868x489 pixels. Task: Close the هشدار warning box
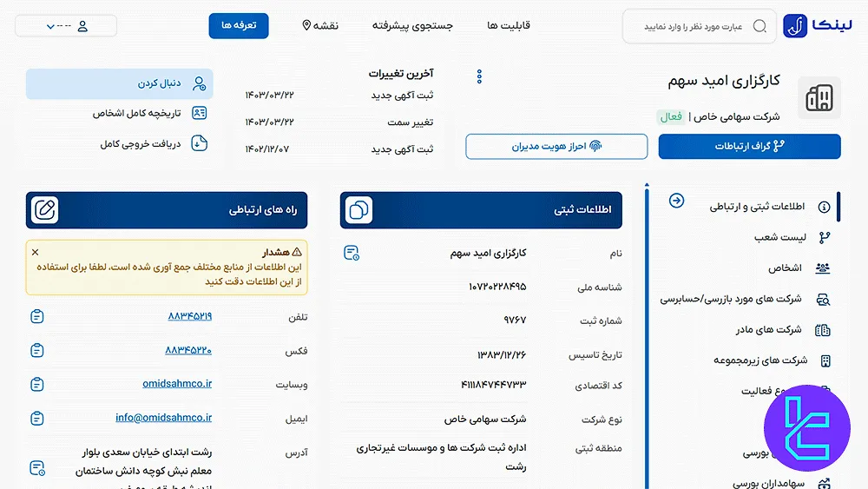pyautogui.click(x=36, y=253)
